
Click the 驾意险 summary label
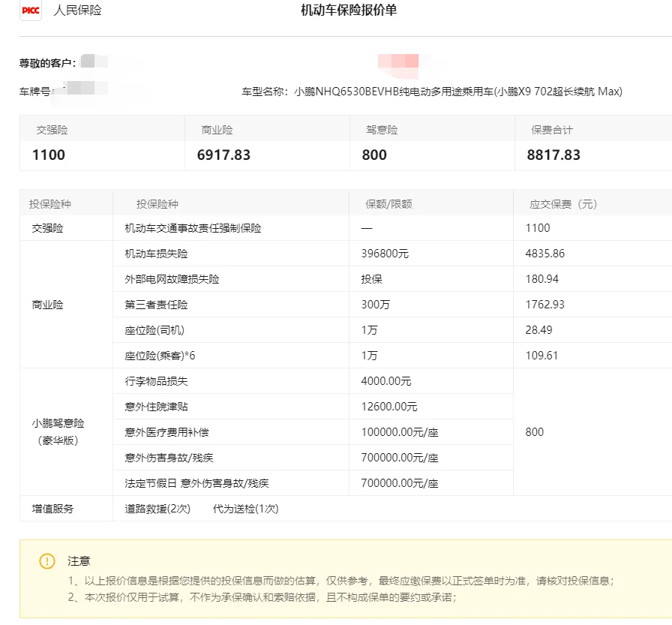pyautogui.click(x=382, y=130)
